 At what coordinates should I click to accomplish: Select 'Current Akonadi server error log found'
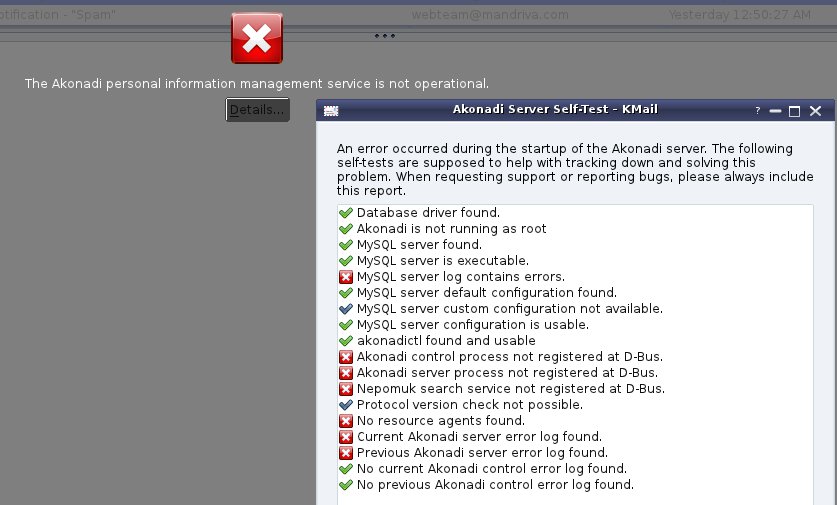(x=575, y=437)
